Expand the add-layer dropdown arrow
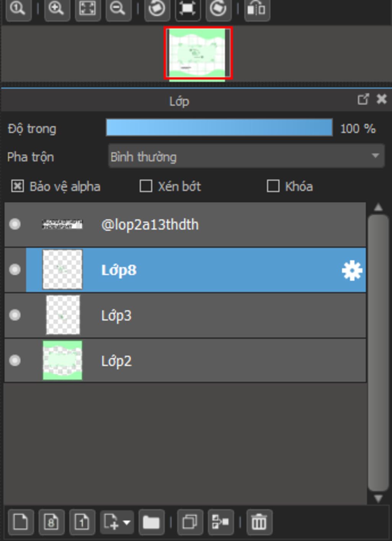 tap(127, 522)
